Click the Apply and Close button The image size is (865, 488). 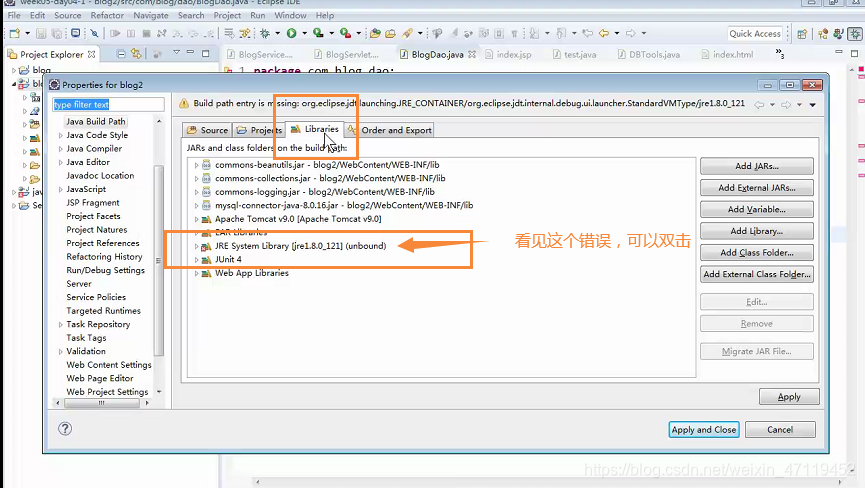[704, 430]
